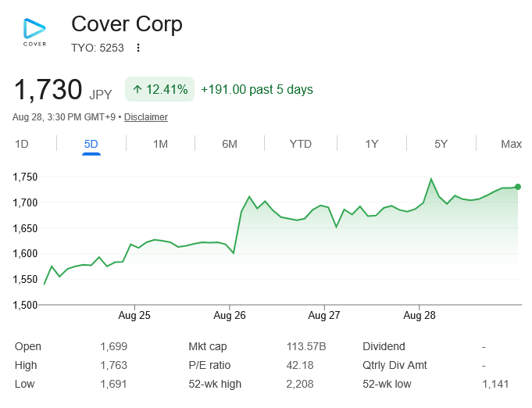Switch to the 6M time range tab

(x=230, y=145)
